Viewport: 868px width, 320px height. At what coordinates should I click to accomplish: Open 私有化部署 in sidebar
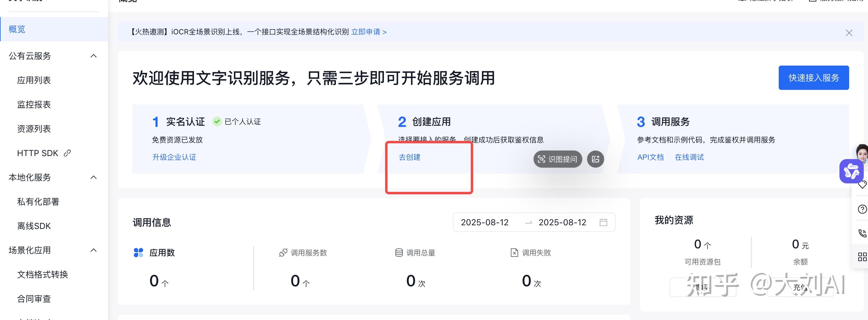[x=38, y=202]
